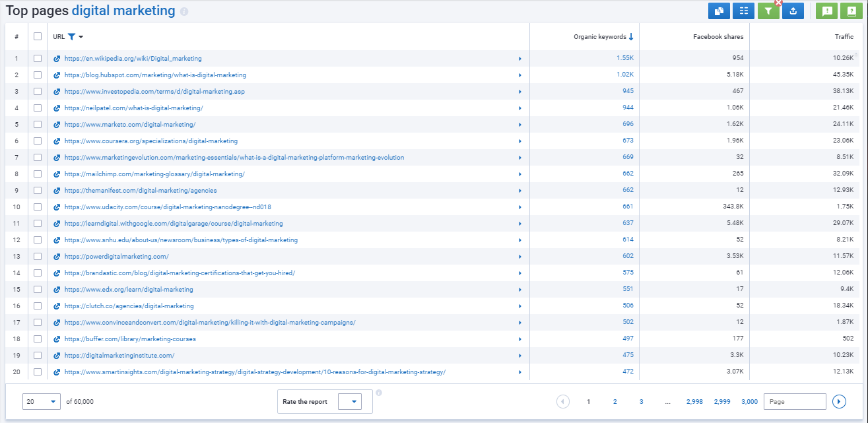Open the Rate the report dropdown
Viewport: 868px width, 423px height.
(351, 401)
